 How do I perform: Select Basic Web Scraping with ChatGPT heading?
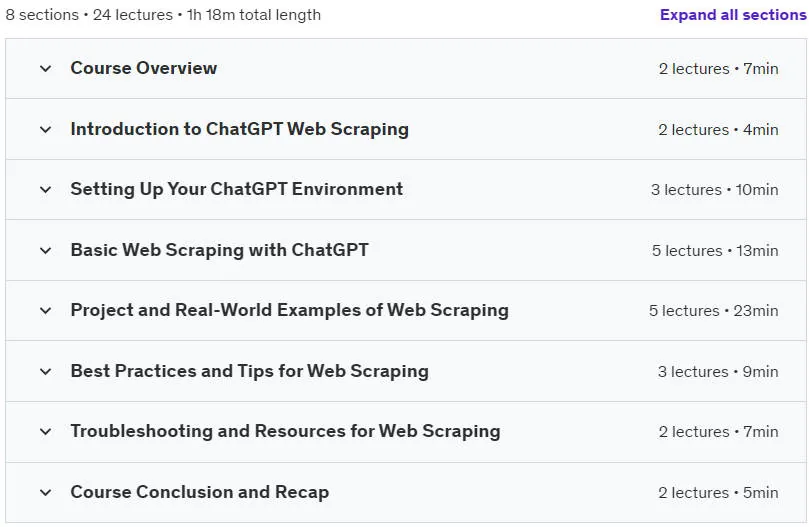(219, 250)
